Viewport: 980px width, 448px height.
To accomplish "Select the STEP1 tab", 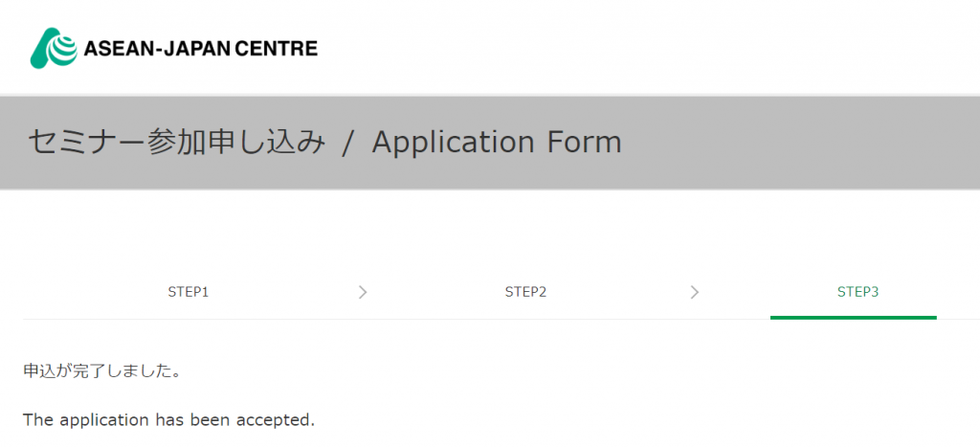I will [x=188, y=292].
